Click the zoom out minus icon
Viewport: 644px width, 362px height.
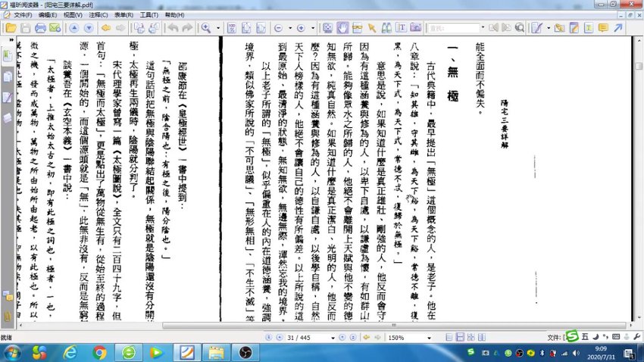coord(279,28)
